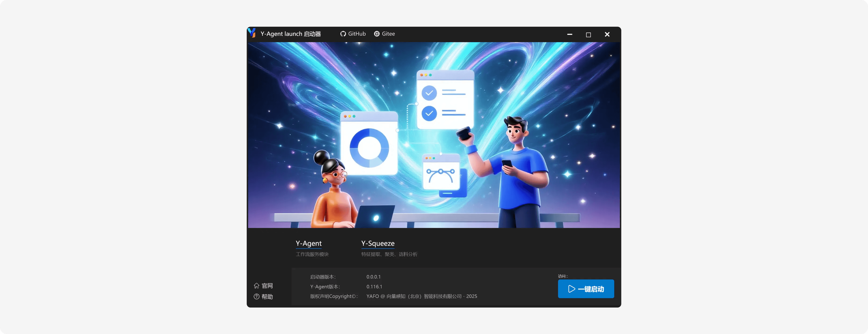Click the launcher version number 0.0.0.1
Screen dimensions: 868x334
point(373,277)
